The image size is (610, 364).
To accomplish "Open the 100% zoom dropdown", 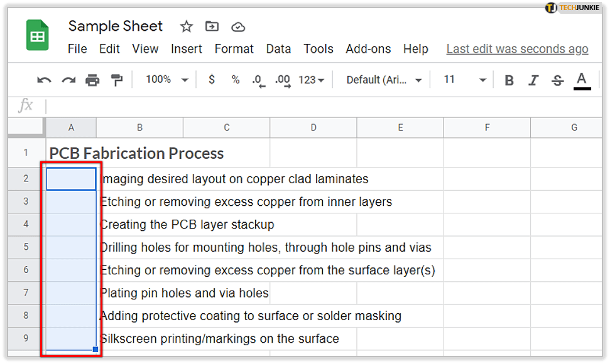I will click(x=167, y=80).
